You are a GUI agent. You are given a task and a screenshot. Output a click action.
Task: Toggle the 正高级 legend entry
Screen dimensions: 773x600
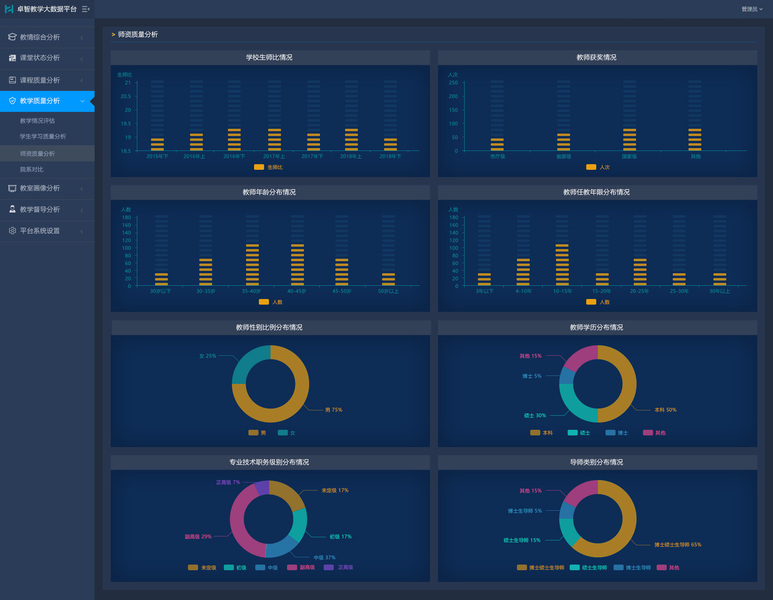[x=338, y=567]
